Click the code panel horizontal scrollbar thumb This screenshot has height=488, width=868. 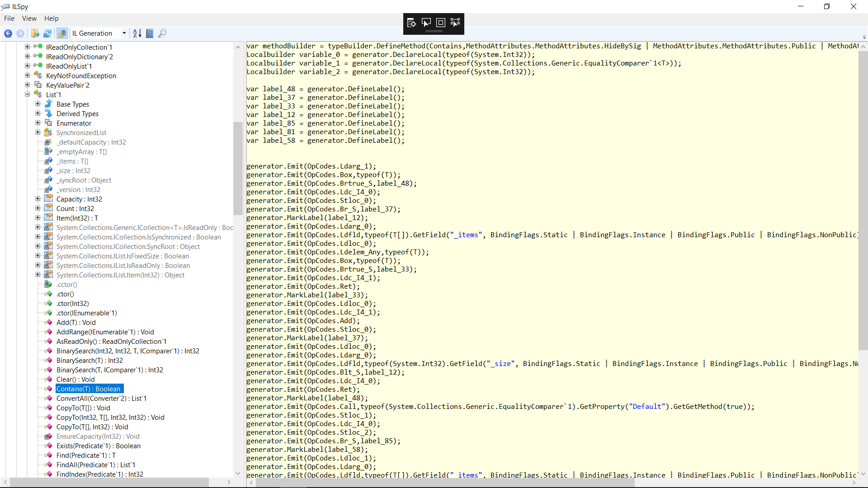(x=445, y=483)
